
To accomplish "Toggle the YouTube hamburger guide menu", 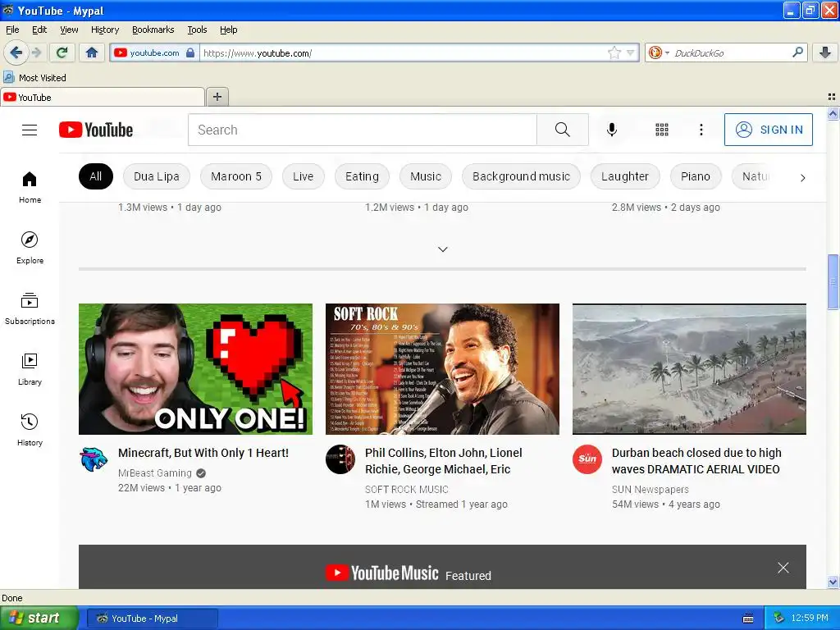I will [30, 130].
